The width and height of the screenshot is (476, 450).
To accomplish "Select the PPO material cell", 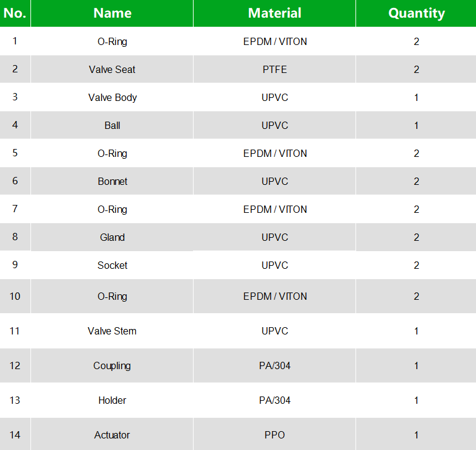I will click(x=275, y=435).
